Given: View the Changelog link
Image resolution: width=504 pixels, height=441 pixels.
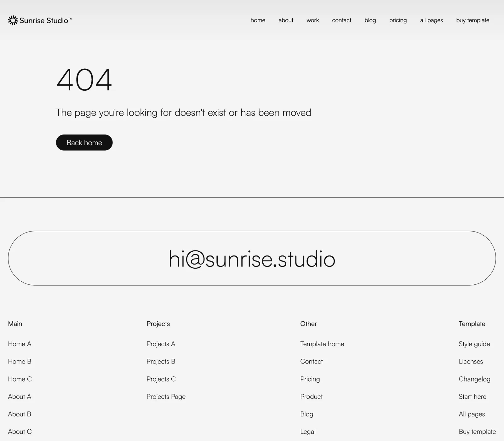Looking at the screenshot, I should [x=474, y=379].
